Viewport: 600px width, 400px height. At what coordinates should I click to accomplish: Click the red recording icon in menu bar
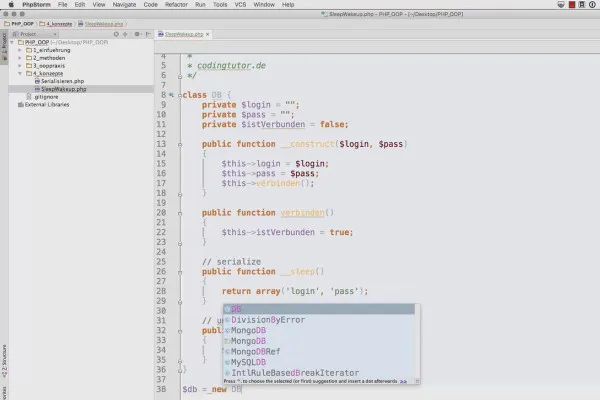[x=572, y=5]
